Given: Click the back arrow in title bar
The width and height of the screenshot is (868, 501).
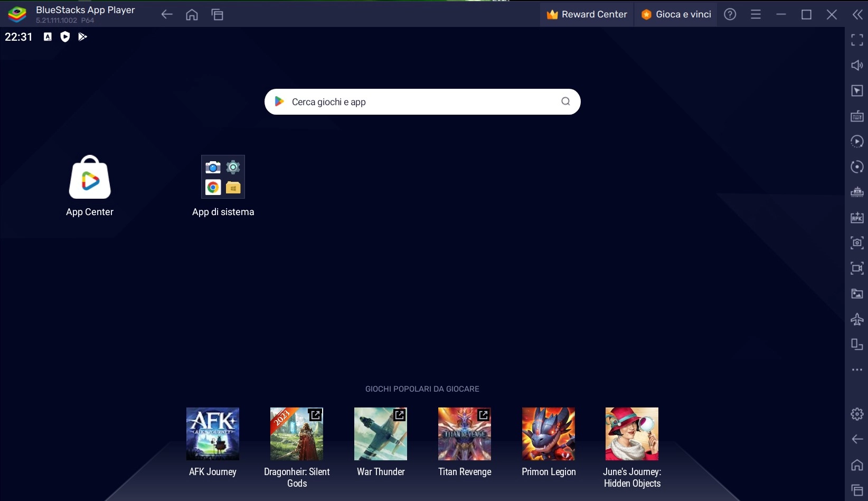Looking at the screenshot, I should (167, 14).
